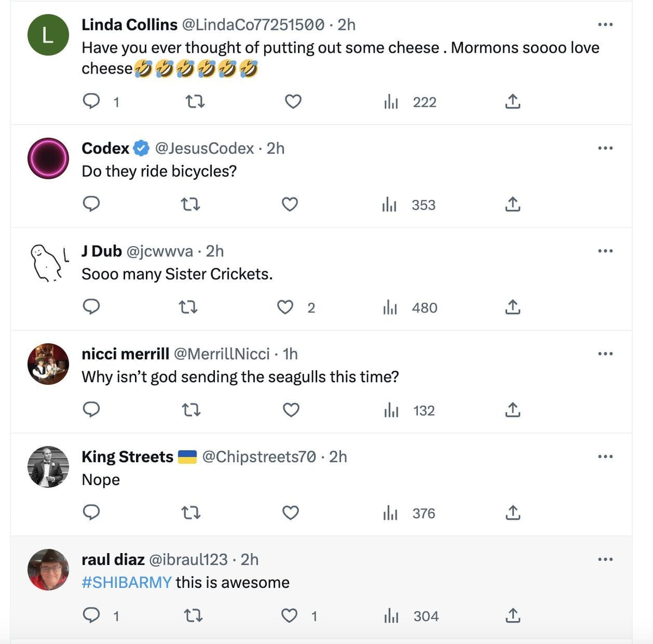The width and height of the screenshot is (653, 644).
Task: Like Linda Collins' cheese tweet
Action: [x=293, y=102]
